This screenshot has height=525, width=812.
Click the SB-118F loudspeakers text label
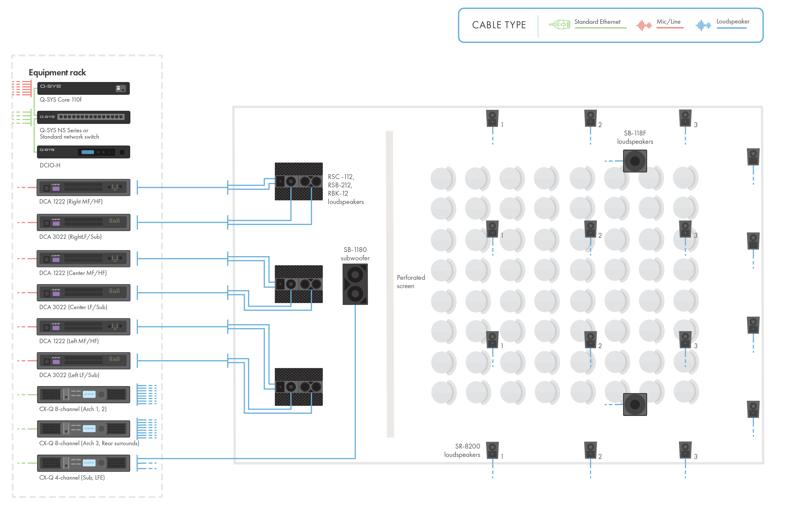pos(635,137)
